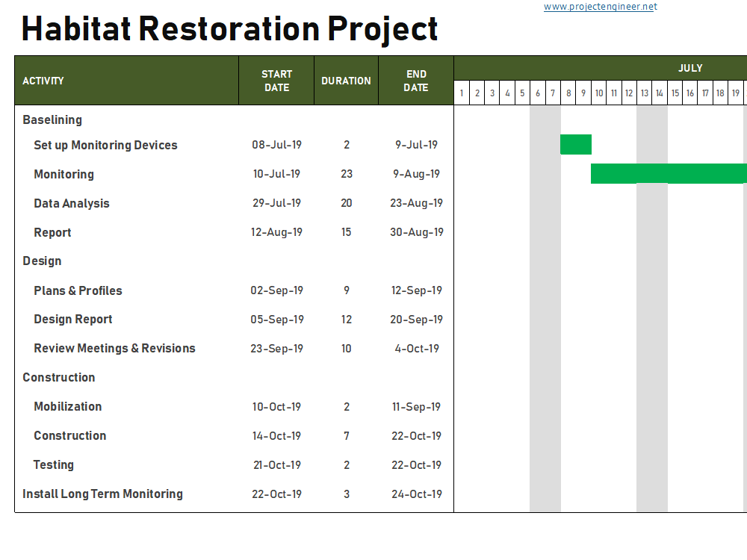
Task: Select the Monitoring activity name
Action: click(x=63, y=174)
